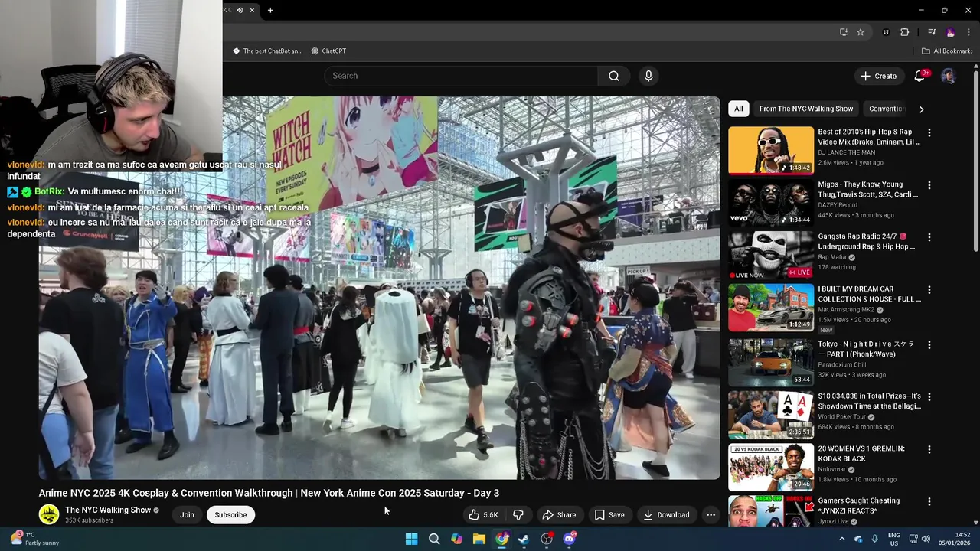Open Copilot from taskbar
The width and height of the screenshot is (980, 551).
(x=456, y=539)
